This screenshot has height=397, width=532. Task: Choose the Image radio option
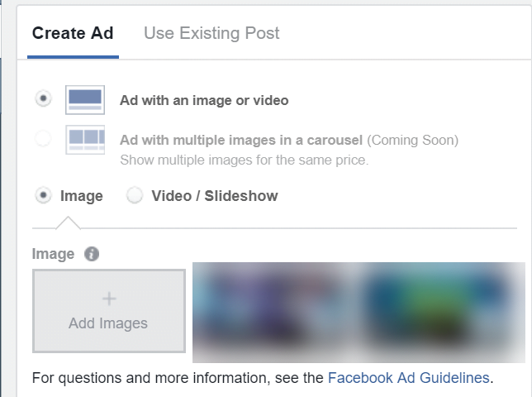[x=44, y=196]
